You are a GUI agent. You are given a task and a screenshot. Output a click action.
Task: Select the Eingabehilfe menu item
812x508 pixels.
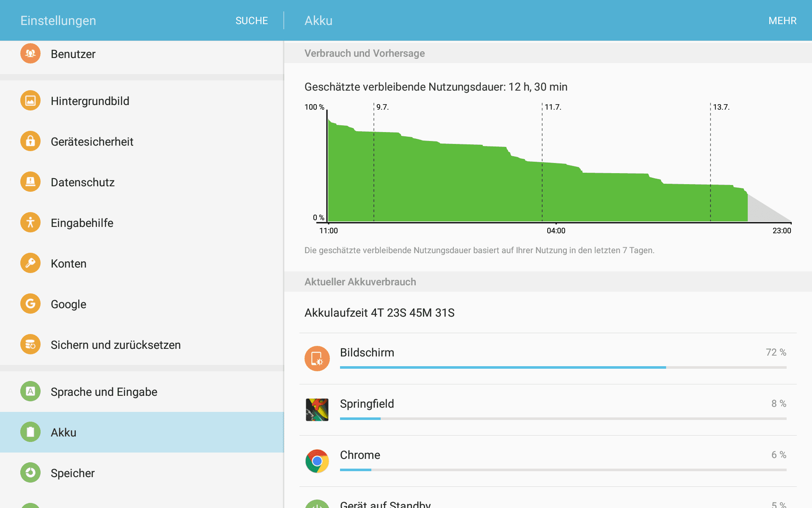(142, 223)
